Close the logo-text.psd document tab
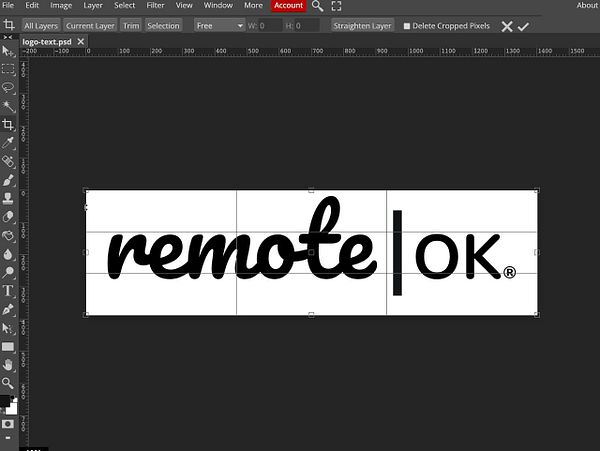Viewport: 600px width, 451px height. coord(80,41)
